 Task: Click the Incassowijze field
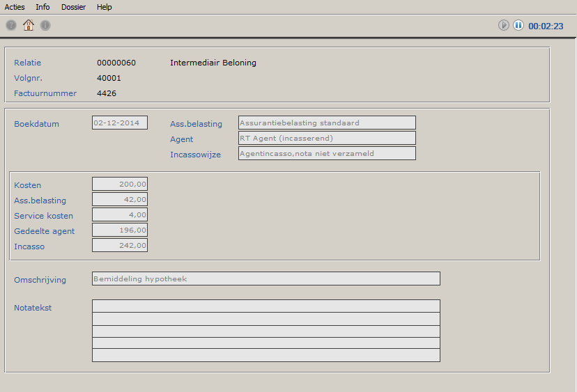[327, 153]
